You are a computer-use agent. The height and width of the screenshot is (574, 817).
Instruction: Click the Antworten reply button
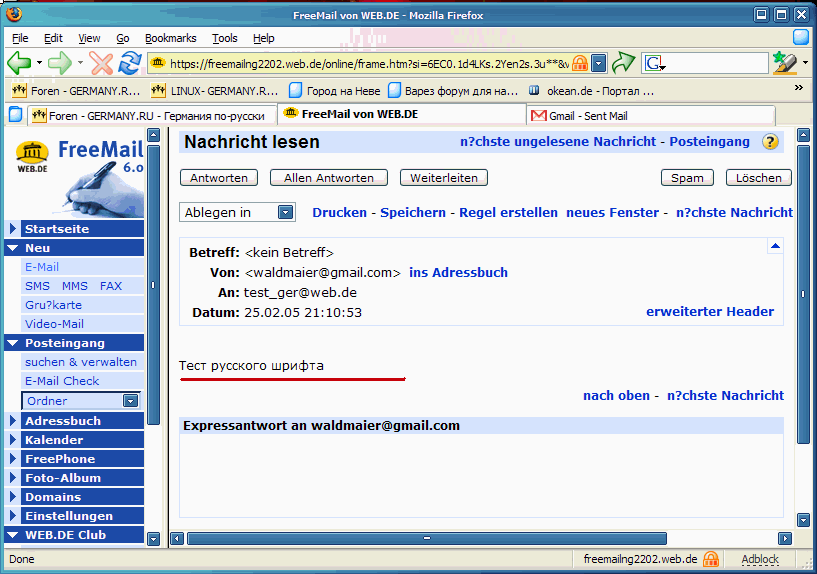tap(219, 178)
